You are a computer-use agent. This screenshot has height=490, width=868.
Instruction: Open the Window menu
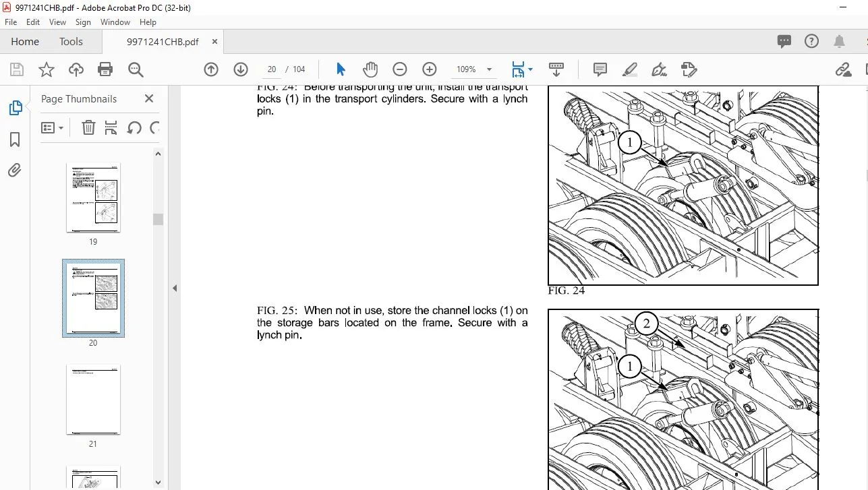pos(115,22)
